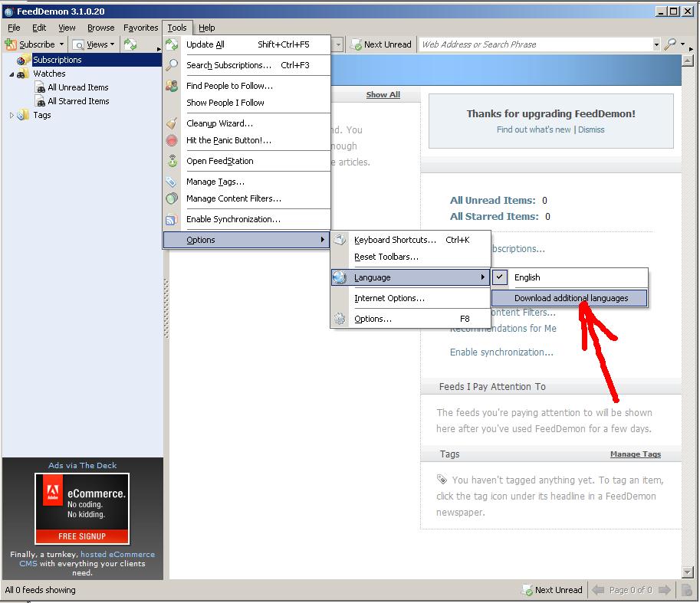Click the Language globe icon
Viewport: 700px width, 603px height.
tap(340, 277)
